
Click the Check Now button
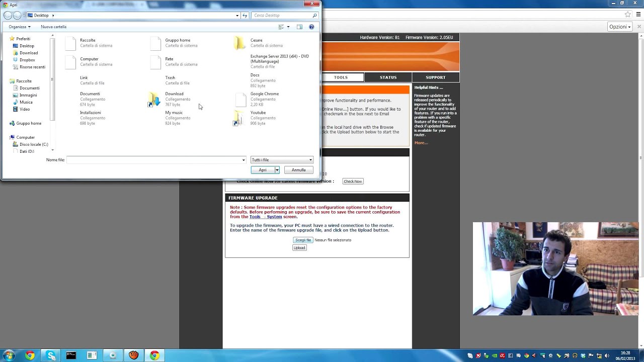tap(353, 181)
